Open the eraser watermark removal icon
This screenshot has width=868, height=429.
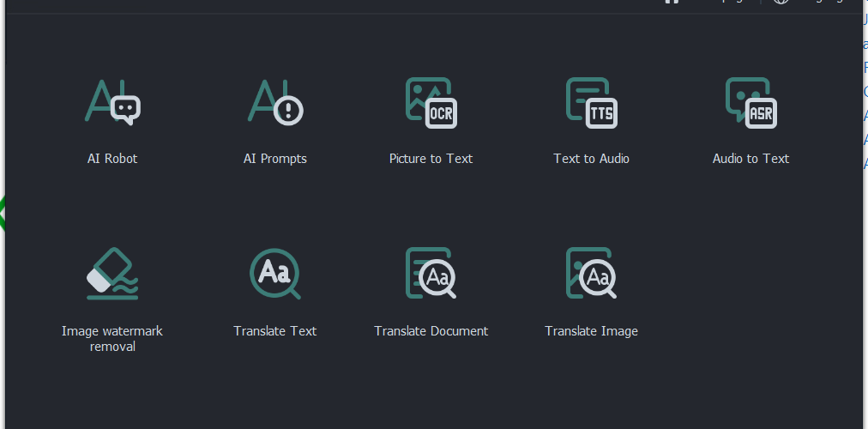click(112, 274)
